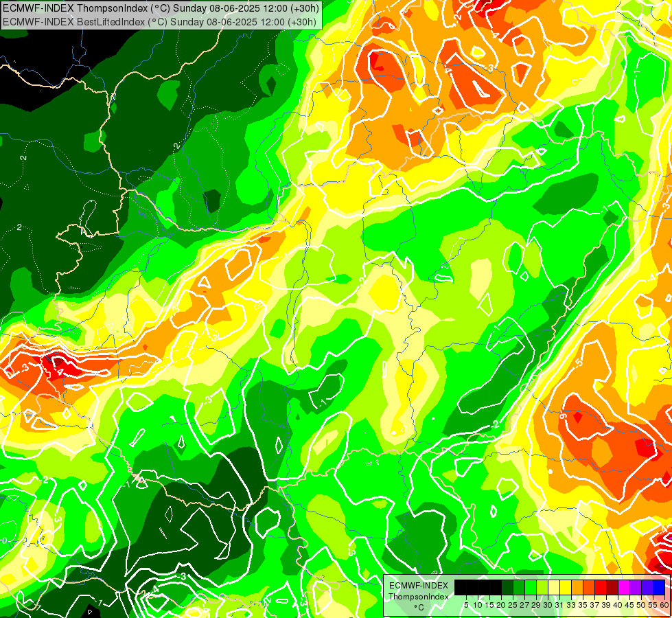Image resolution: width=672 pixels, height=618 pixels.
Task: Pick the purple 45–50 legend swatch
Action: click(636, 587)
